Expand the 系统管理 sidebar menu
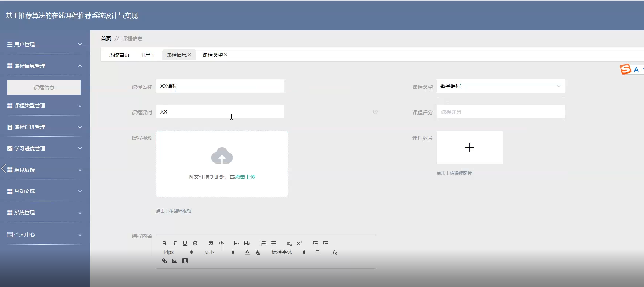The height and width of the screenshot is (287, 644). pyautogui.click(x=44, y=212)
